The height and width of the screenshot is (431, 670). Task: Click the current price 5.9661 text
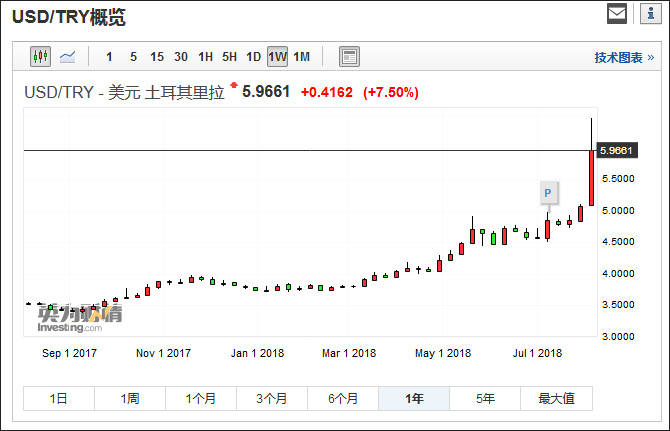click(266, 92)
